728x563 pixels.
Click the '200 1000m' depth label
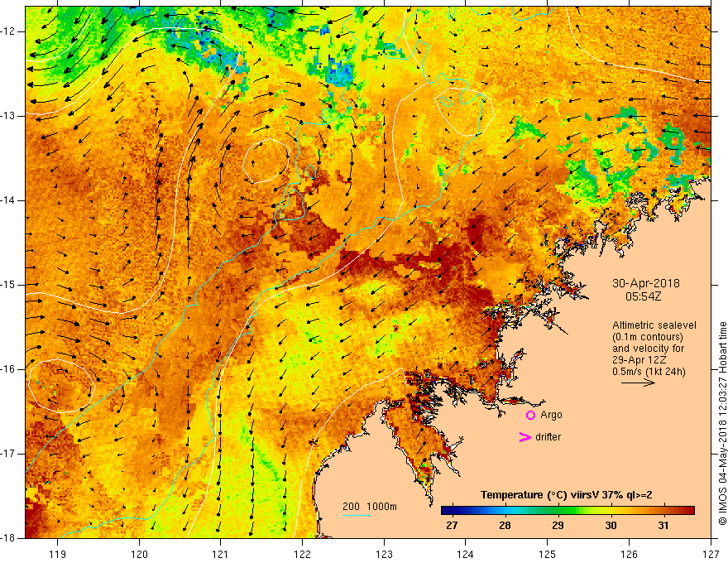(370, 507)
